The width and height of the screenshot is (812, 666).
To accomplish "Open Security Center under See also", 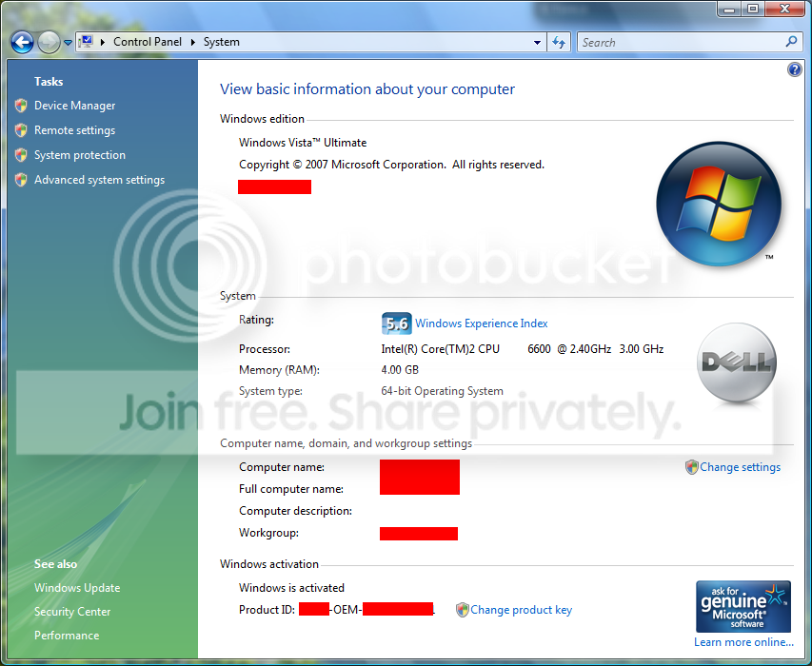I will tap(72, 612).
